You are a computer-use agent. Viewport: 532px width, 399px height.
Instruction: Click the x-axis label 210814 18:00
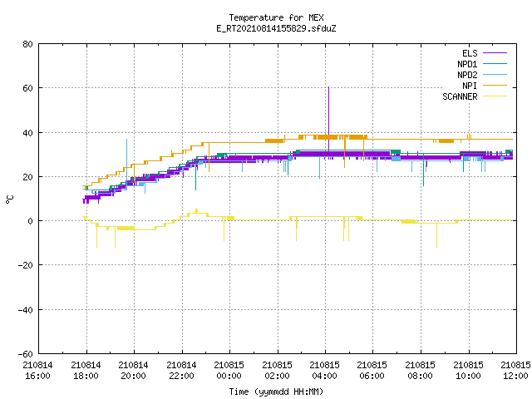[x=86, y=370]
